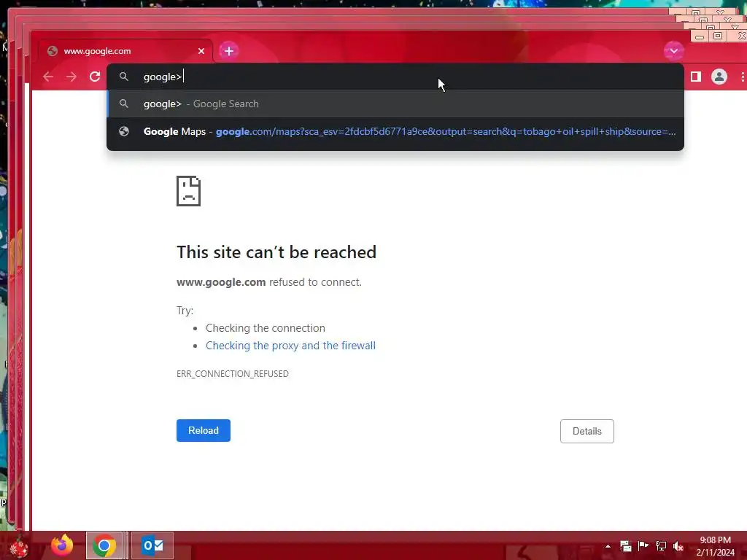Click the ERR_CONNECTION_REFUSED text
The width and height of the screenshot is (747, 560).
[x=233, y=374]
